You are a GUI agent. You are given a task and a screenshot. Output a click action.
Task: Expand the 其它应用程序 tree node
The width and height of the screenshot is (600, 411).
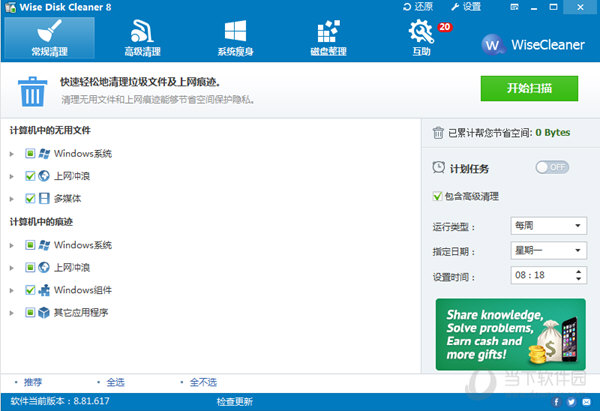(x=11, y=313)
